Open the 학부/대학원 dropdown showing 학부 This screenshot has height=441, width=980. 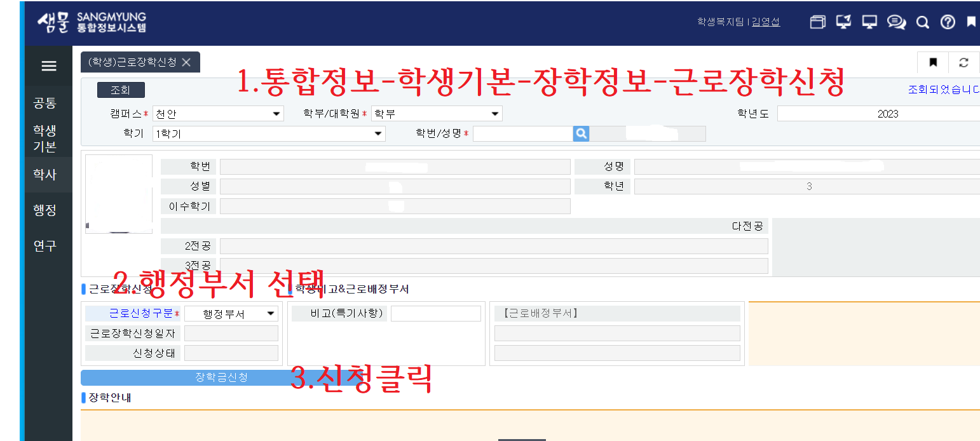point(437,114)
